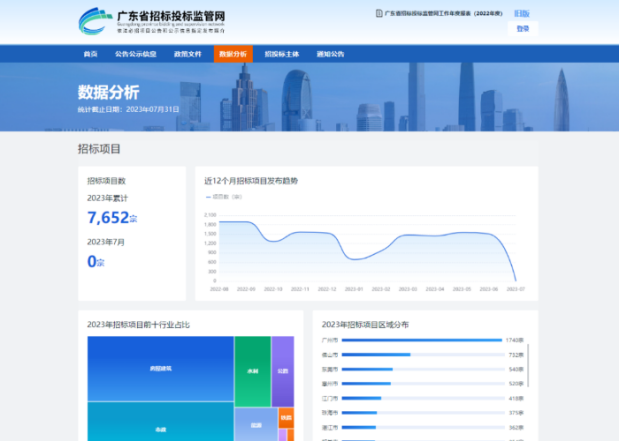Go to the 首页 home tab
Image resolution: width=619 pixels, height=441 pixels.
click(x=91, y=54)
